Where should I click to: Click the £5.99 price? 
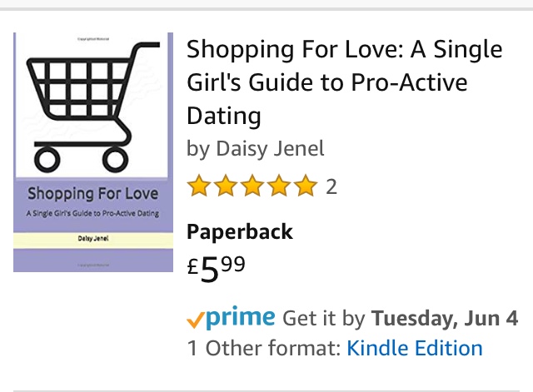(217, 267)
